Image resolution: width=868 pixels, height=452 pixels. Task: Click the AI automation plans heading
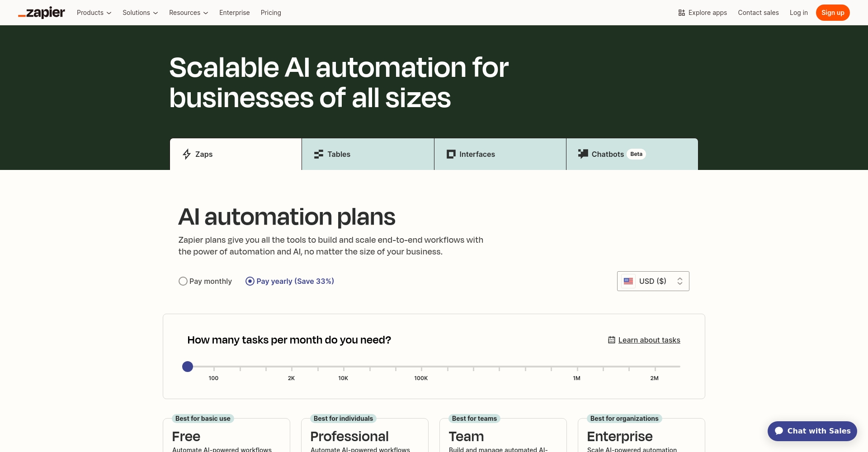click(x=287, y=217)
